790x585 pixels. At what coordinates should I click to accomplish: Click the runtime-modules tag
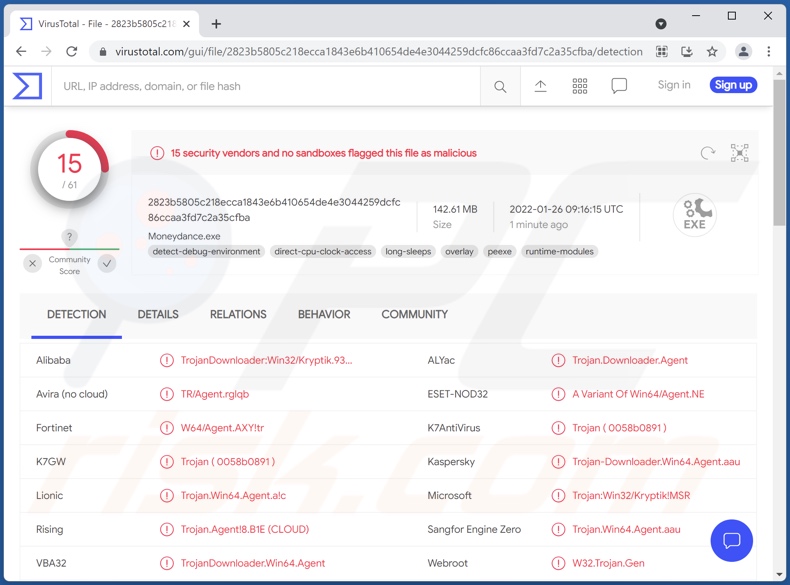[559, 251]
